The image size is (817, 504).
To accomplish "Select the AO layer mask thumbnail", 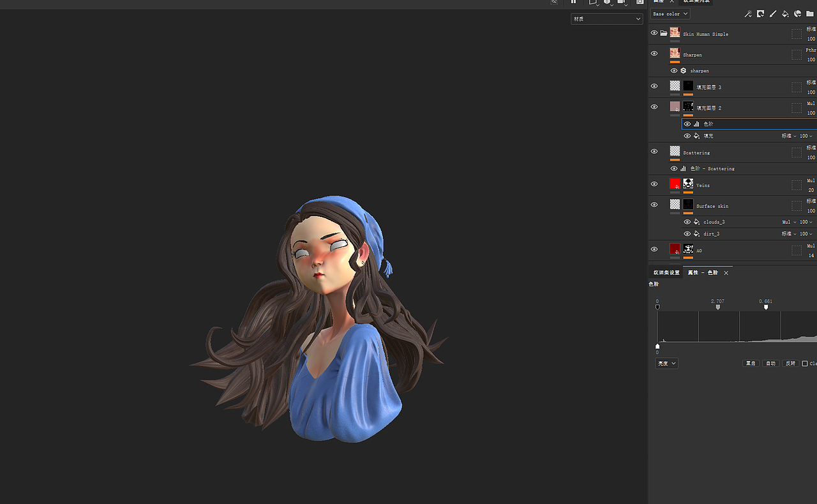I will coord(688,249).
